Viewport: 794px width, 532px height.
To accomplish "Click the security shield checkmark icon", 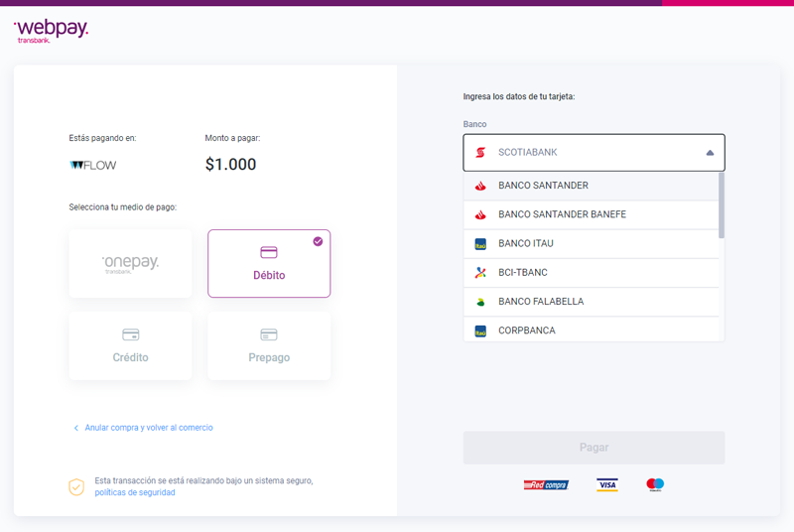I will click(76, 487).
